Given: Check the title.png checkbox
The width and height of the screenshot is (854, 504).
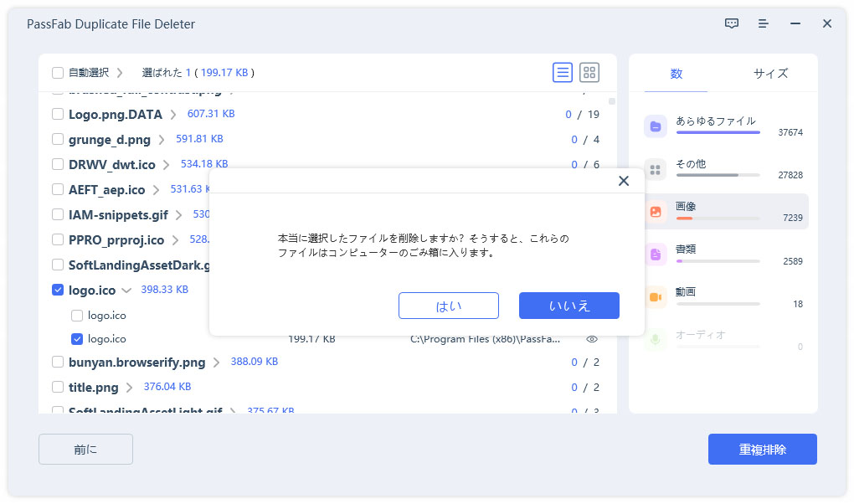Looking at the screenshot, I should [57, 387].
